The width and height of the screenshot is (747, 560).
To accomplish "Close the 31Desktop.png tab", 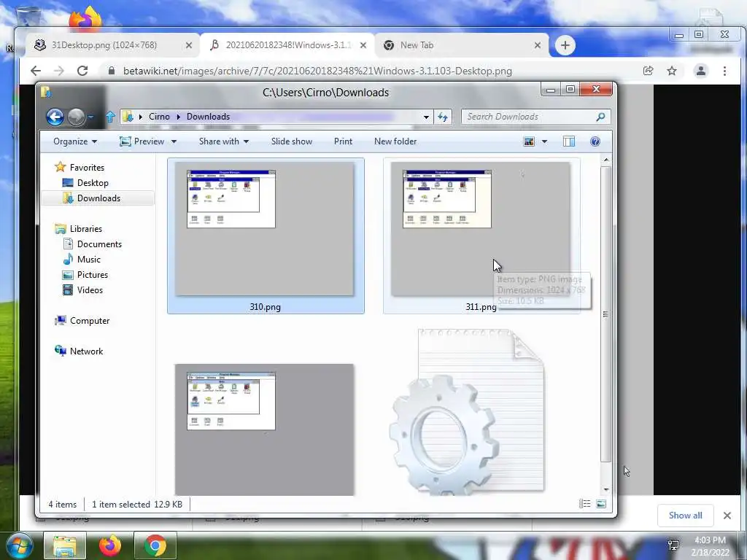I will click(x=189, y=45).
